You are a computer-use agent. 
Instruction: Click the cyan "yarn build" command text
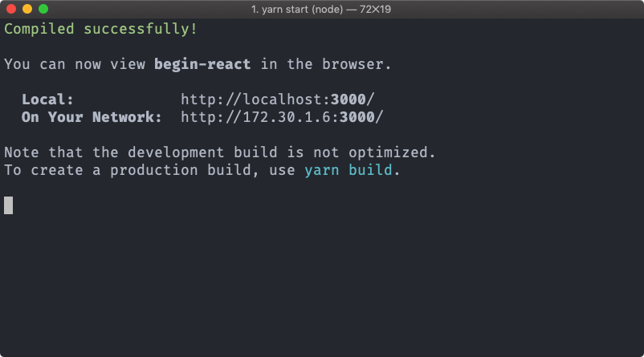(x=348, y=170)
